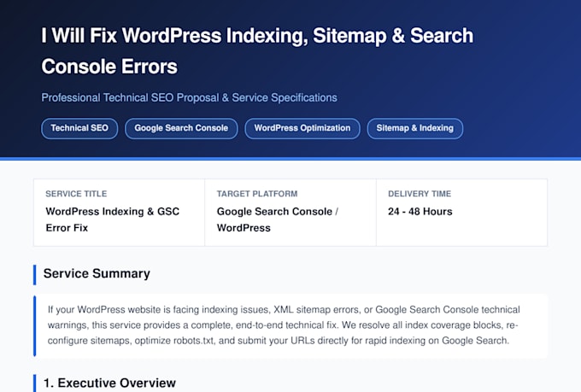Click subtitle 'Professional Technical SEO Proposal & Service Specifications'

pos(189,98)
